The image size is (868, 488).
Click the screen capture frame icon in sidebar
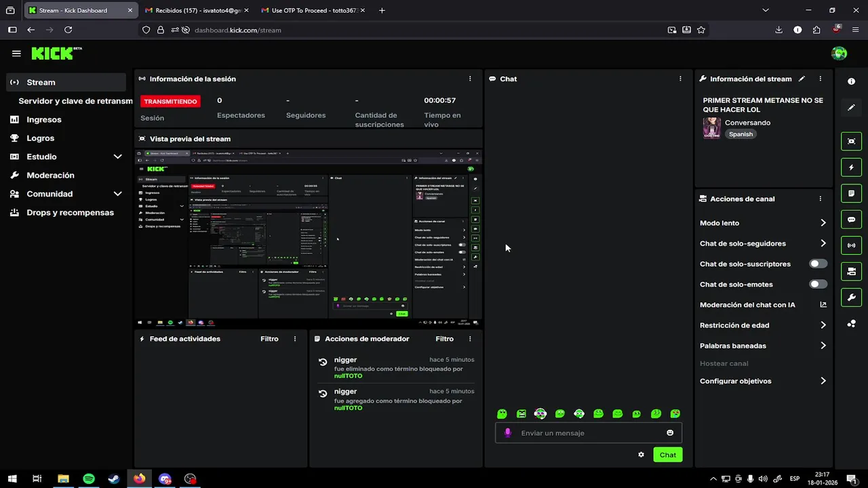pyautogui.click(x=851, y=141)
